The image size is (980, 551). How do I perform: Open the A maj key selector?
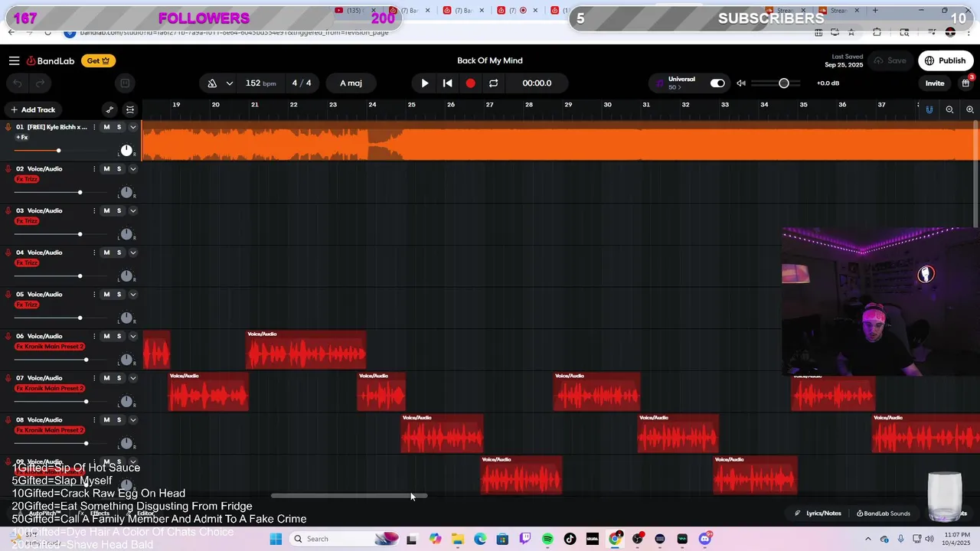[351, 83]
